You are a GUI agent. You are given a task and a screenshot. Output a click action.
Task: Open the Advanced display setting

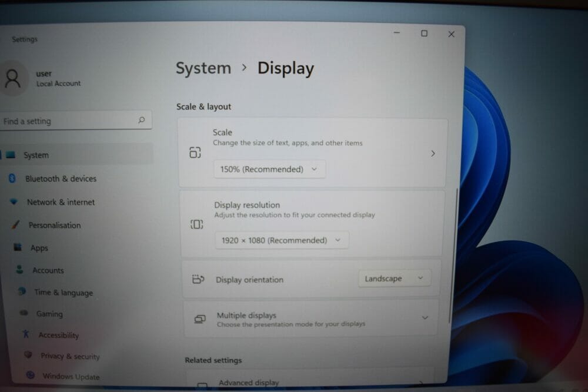(309, 377)
